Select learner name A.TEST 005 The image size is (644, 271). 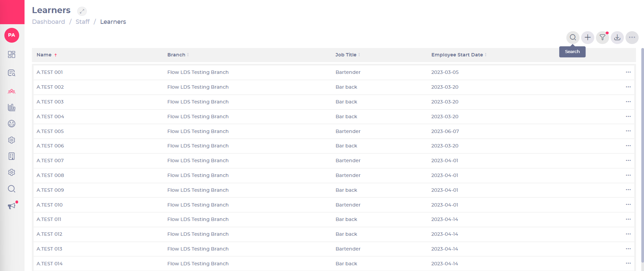[x=50, y=131]
